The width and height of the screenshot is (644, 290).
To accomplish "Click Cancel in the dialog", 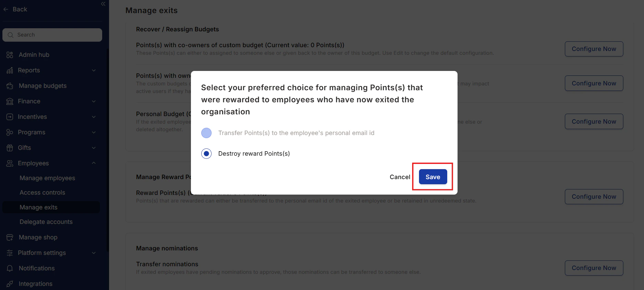I will coord(400,177).
